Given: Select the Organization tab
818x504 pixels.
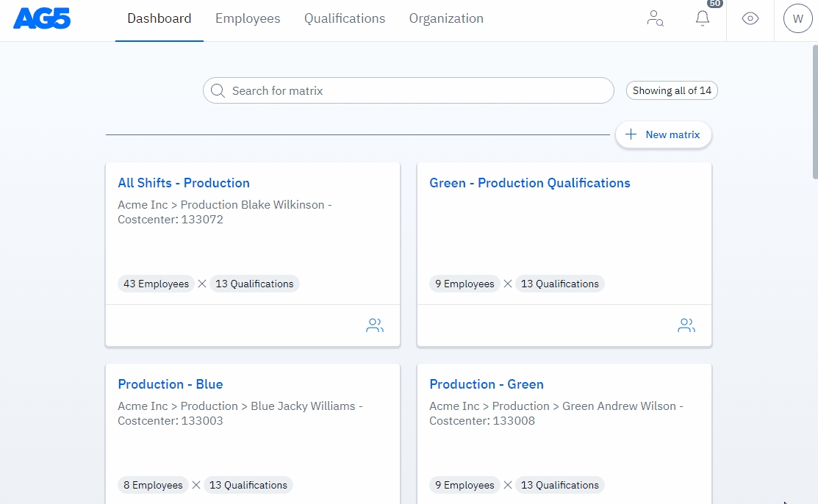Looking at the screenshot, I should point(446,19).
